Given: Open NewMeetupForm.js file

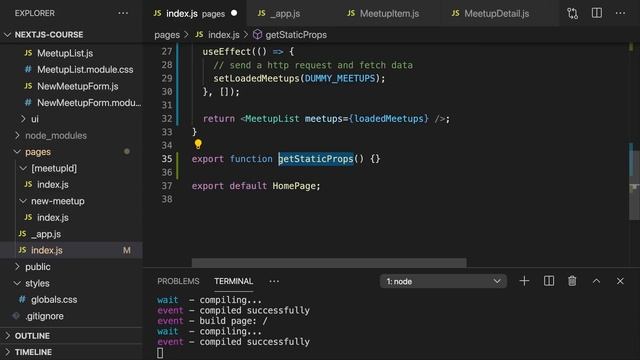Looking at the screenshot, I should tap(78, 86).
